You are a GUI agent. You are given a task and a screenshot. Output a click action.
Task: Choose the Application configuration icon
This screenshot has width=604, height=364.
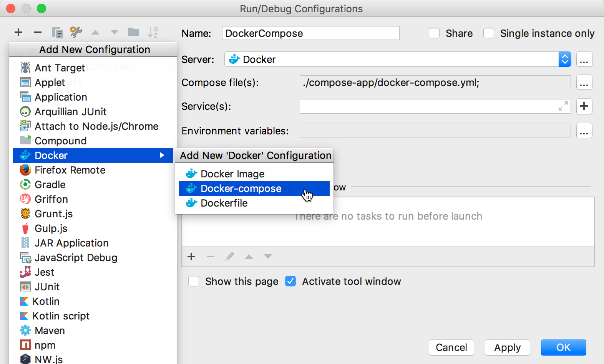[x=25, y=97]
